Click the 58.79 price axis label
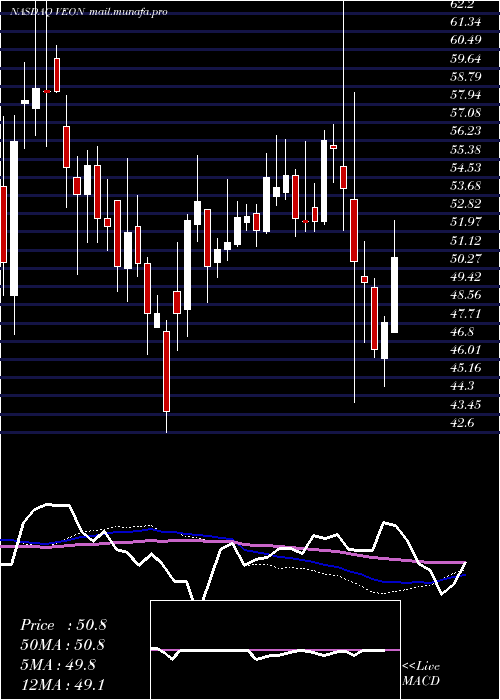This screenshot has width=500, height=700. click(x=466, y=76)
